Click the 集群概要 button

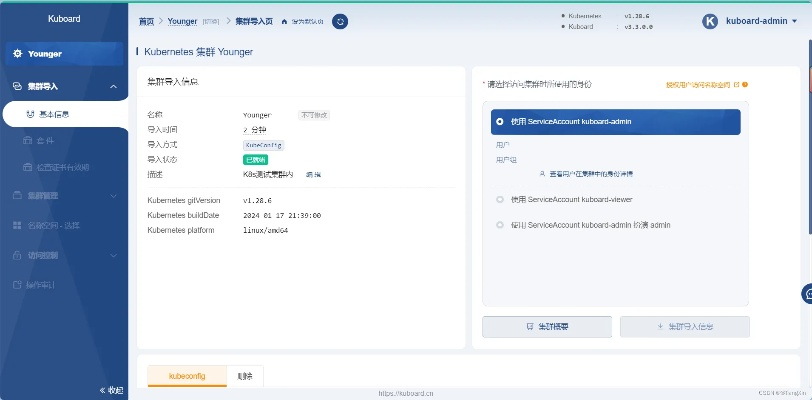pos(546,327)
